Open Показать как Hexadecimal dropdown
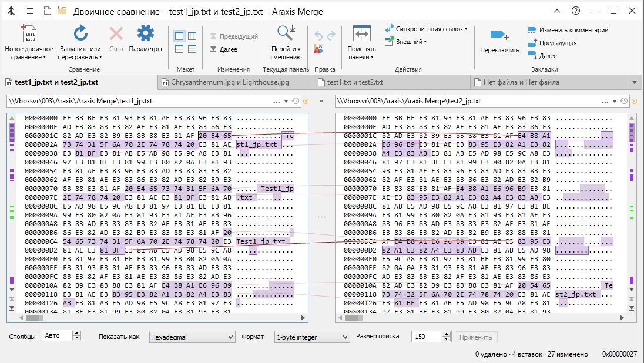 pyautogui.click(x=192, y=337)
